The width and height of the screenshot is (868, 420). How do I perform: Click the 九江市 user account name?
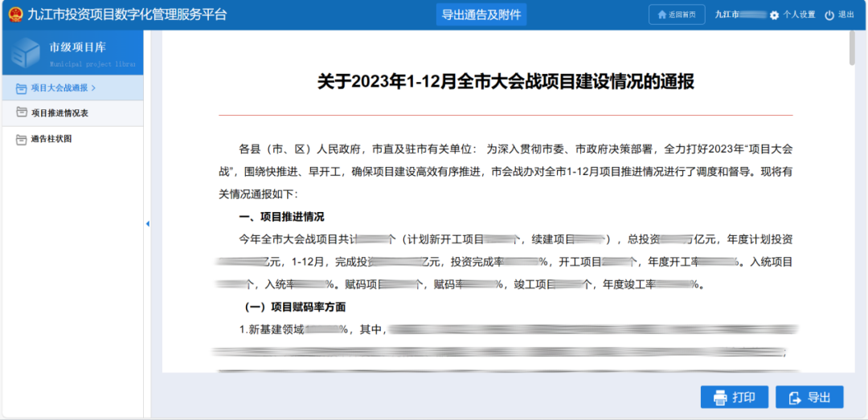[x=727, y=15]
